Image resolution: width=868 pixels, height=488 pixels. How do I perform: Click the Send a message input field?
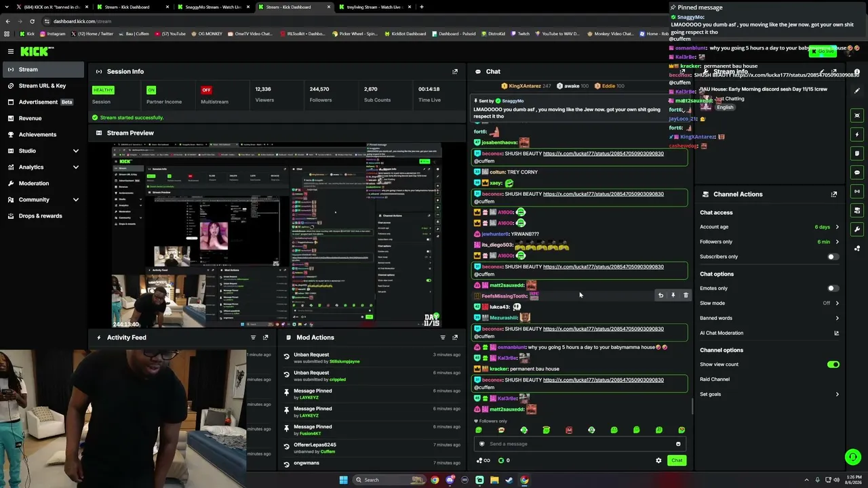pyautogui.click(x=580, y=444)
